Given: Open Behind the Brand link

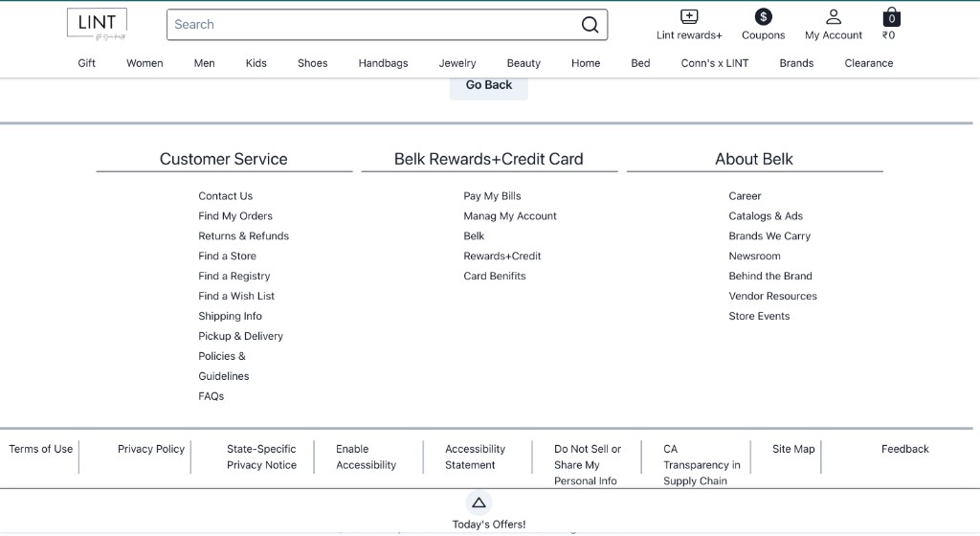Looking at the screenshot, I should (x=770, y=276).
